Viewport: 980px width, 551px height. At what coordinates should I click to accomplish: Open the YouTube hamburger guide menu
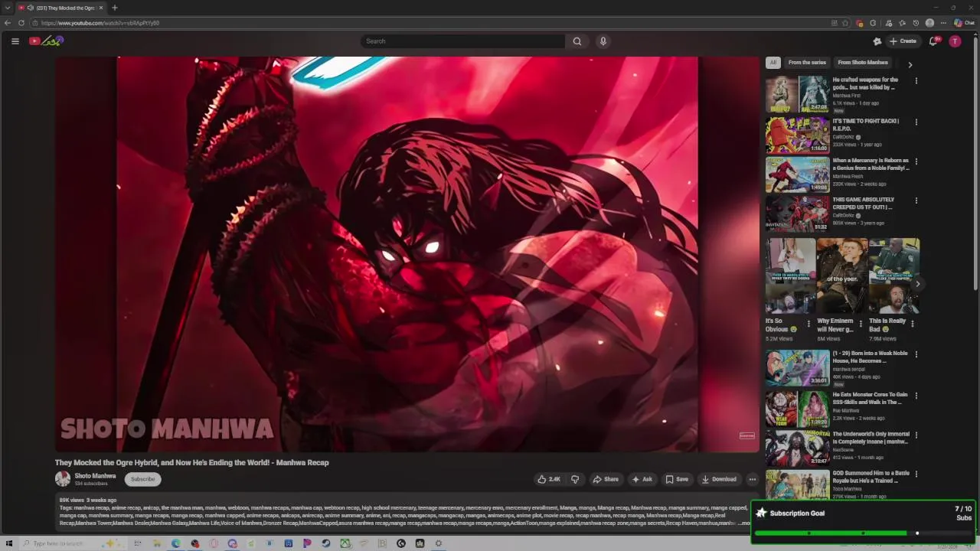(x=15, y=41)
